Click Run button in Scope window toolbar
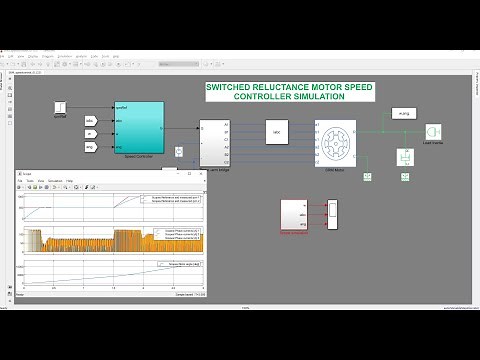The width and height of the screenshot is (480, 360). coord(35,187)
